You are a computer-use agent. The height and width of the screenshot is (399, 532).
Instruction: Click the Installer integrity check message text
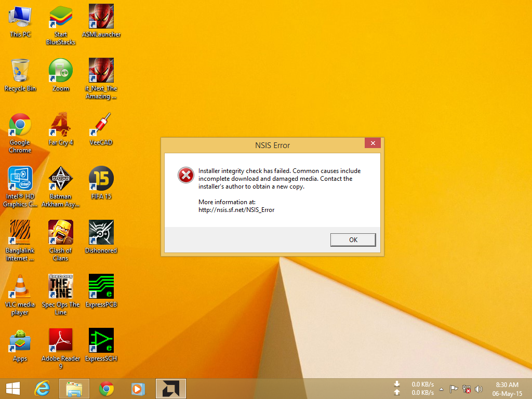[x=279, y=179]
